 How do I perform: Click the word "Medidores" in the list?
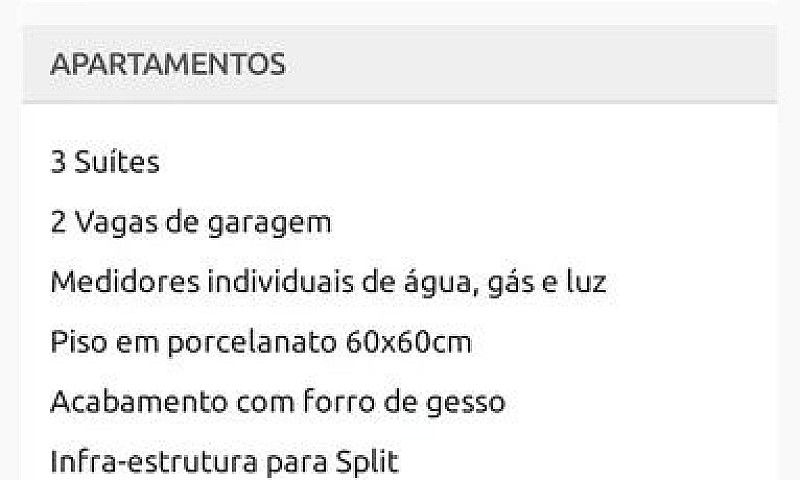[x=125, y=282]
